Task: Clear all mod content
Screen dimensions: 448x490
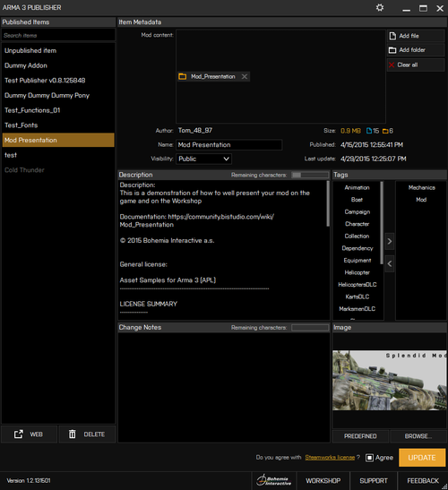Action: pos(416,65)
